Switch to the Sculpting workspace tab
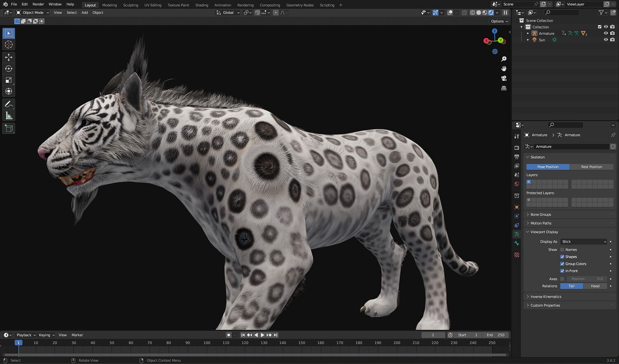The height and width of the screenshot is (364, 619). point(130,5)
